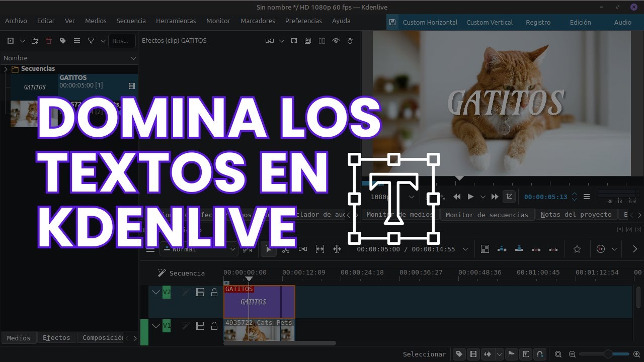Screen dimensions: 644x362
Task: Click the Secuencia wand icon in timeline header
Action: point(162,273)
